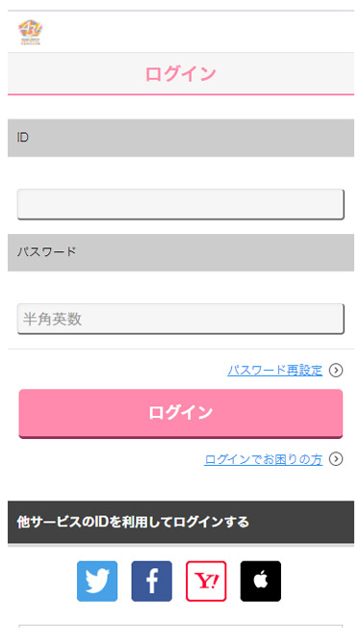Click the colorful site logo at top
The image size is (361, 644).
click(31, 32)
